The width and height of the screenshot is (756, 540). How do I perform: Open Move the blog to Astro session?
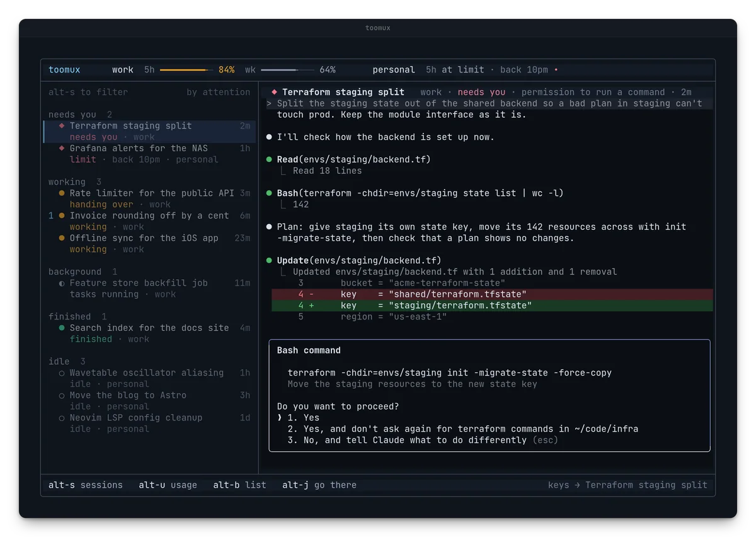[x=149, y=401]
